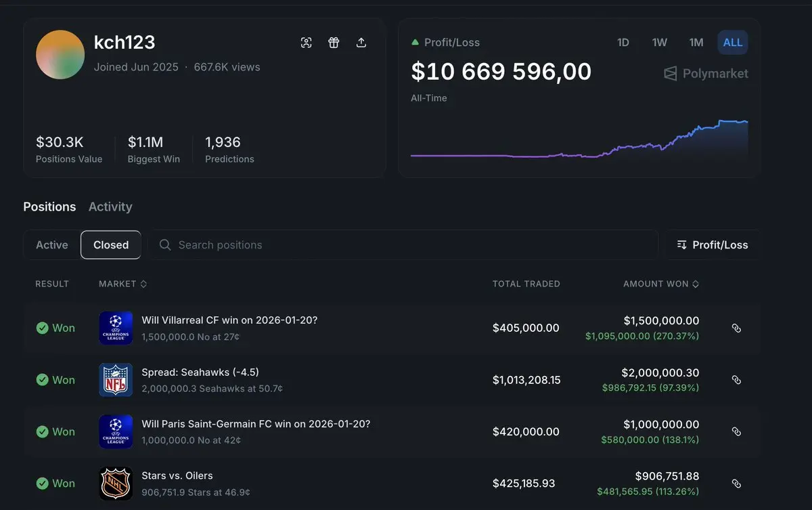Click the $1.1M Biggest Win stat
Image resolution: width=812 pixels, height=510 pixels.
[154, 149]
